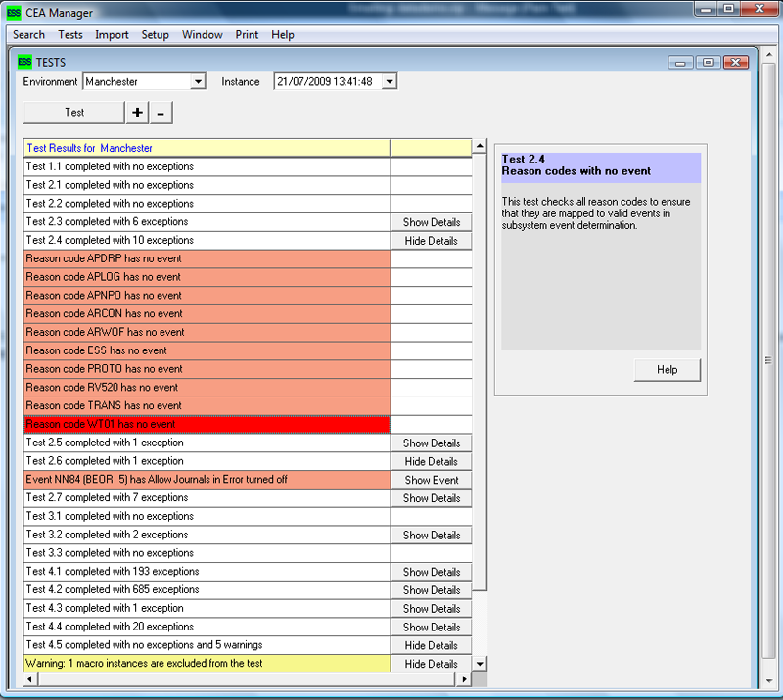The width and height of the screenshot is (783, 700).
Task: Click Show Event for Event NN84
Action: click(431, 480)
